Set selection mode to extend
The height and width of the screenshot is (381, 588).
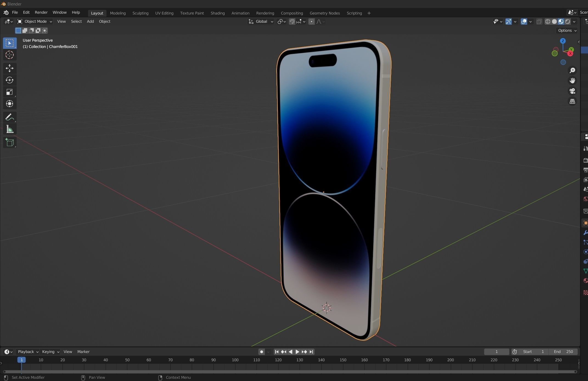pos(25,30)
